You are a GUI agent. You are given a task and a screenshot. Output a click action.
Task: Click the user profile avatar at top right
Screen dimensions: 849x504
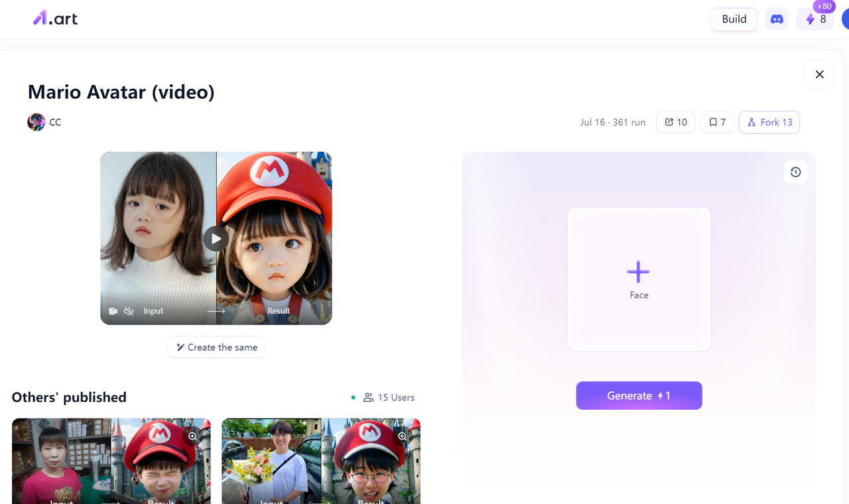(845, 19)
